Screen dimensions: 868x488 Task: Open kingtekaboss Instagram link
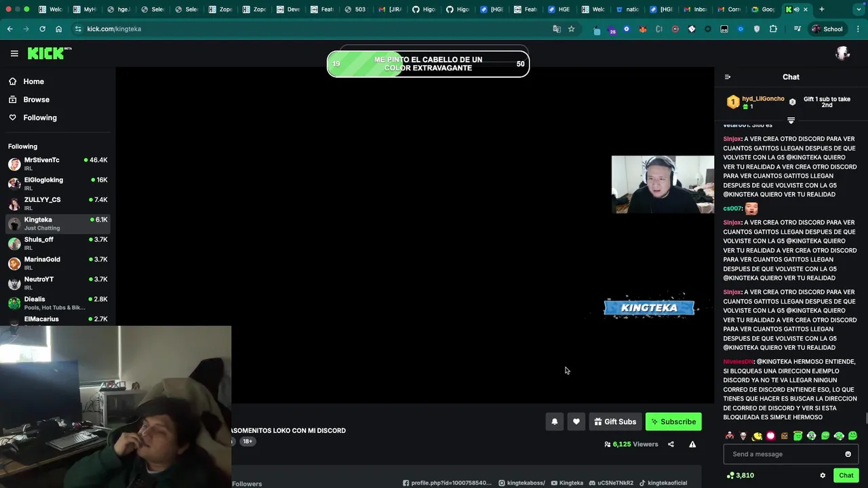click(x=521, y=483)
